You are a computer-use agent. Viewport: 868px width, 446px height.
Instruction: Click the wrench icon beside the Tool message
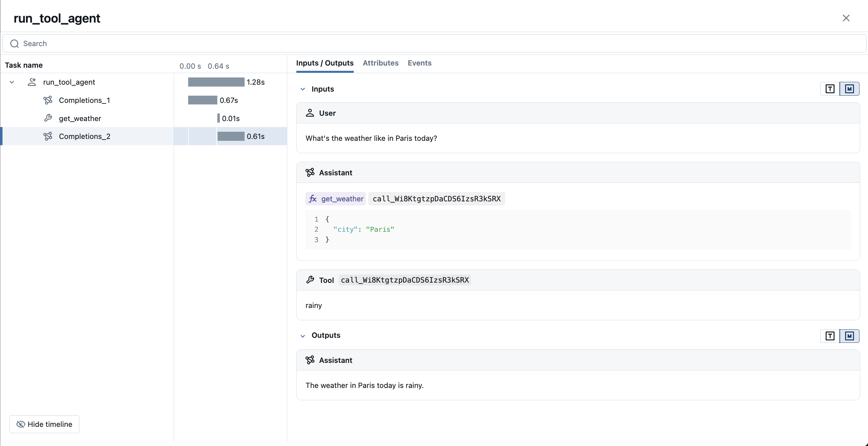[310, 280]
